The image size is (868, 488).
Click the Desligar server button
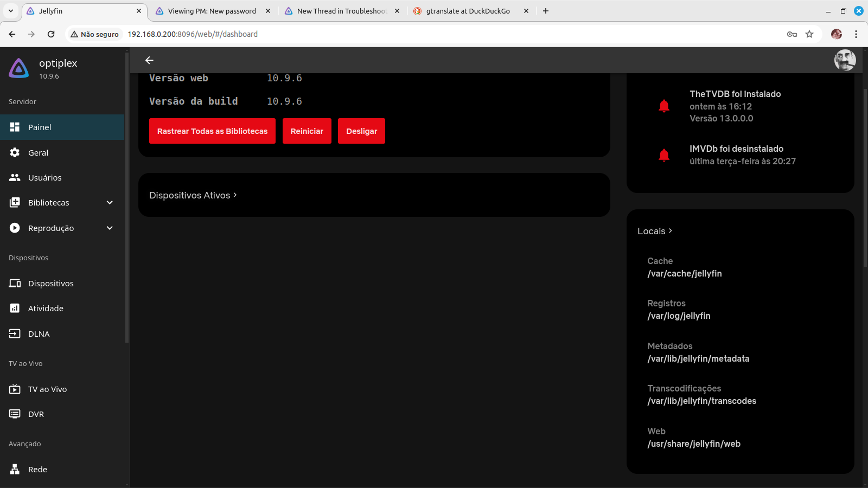click(361, 131)
